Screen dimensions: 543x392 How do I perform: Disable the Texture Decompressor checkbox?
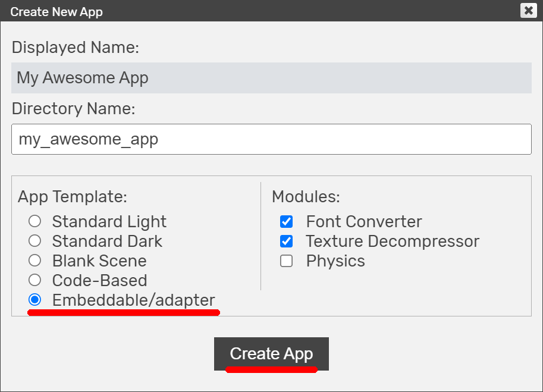287,242
